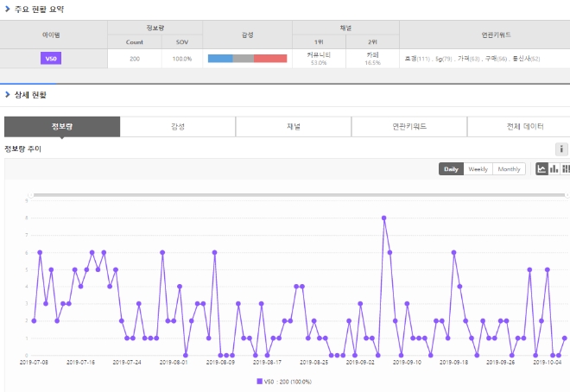
Task: Switch to bar chart view
Action: 554,169
